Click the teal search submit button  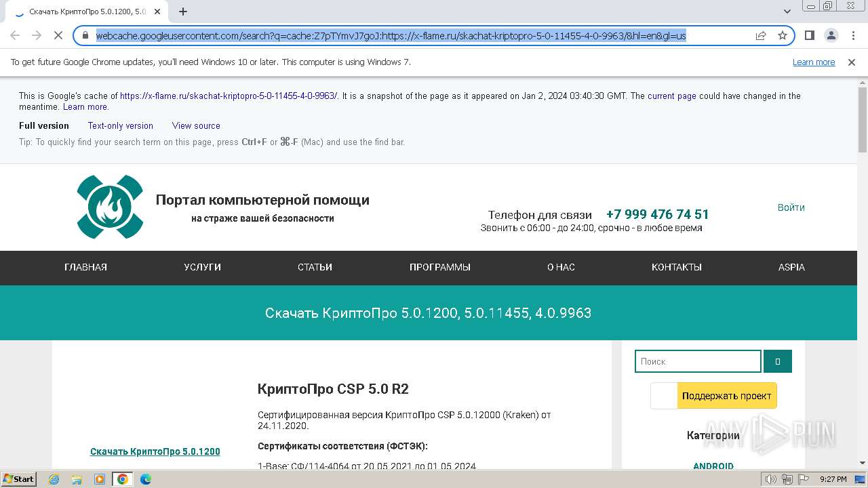coord(778,361)
